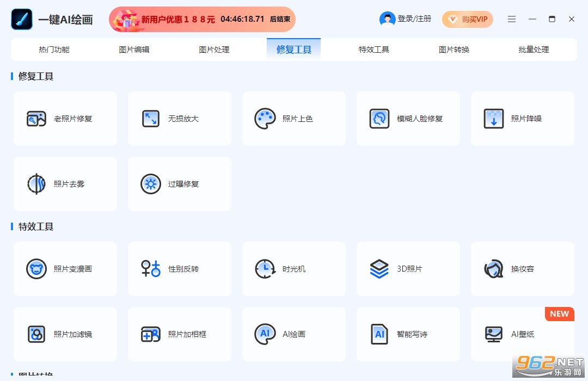Click the 照片上色 label
The width and height of the screenshot is (588, 381).
[x=298, y=119]
